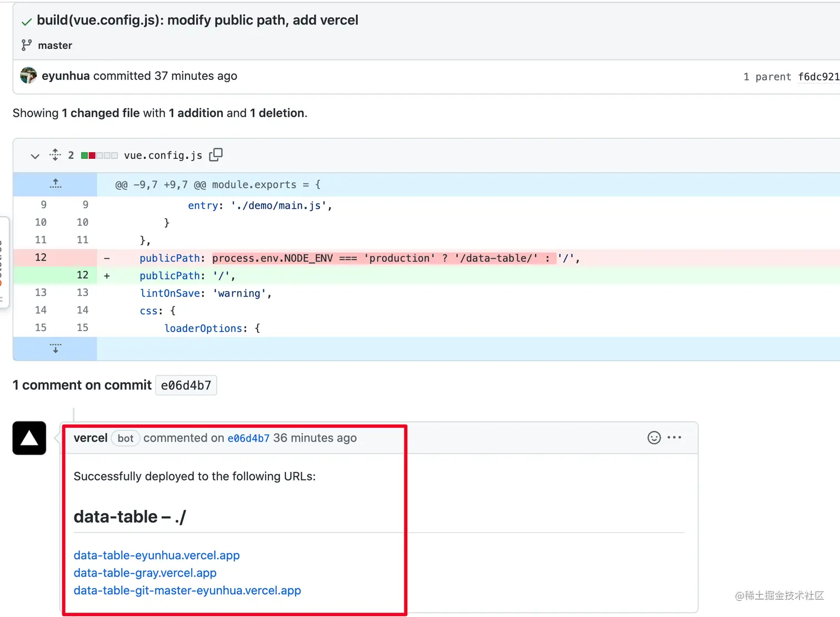Viewport: 840px width, 617px height.
Task: Expand all lines icon beside vue.config.js
Action: click(x=55, y=155)
